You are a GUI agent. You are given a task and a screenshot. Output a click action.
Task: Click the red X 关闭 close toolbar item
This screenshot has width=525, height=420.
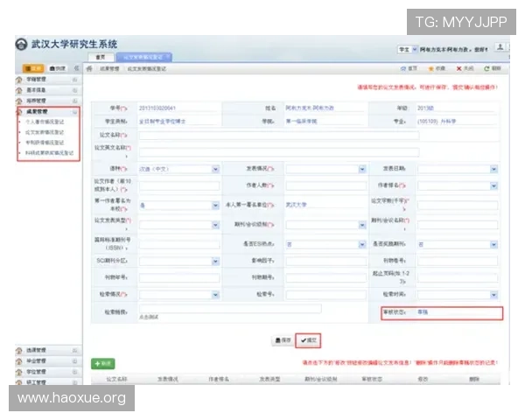[465, 68]
